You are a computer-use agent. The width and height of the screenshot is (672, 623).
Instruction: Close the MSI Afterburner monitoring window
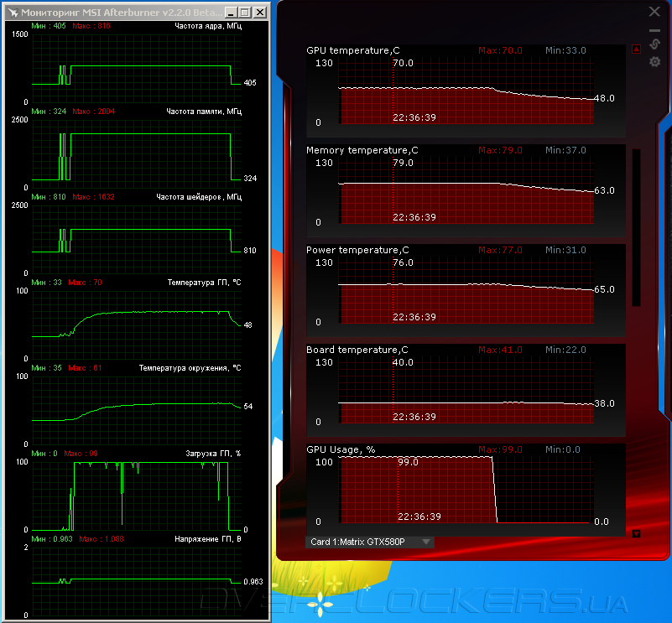point(260,13)
